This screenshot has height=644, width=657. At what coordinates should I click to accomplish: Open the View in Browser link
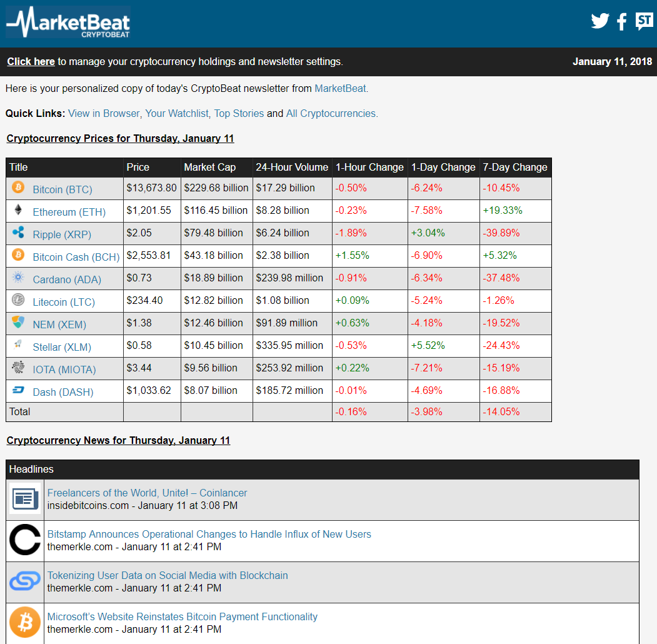104,114
